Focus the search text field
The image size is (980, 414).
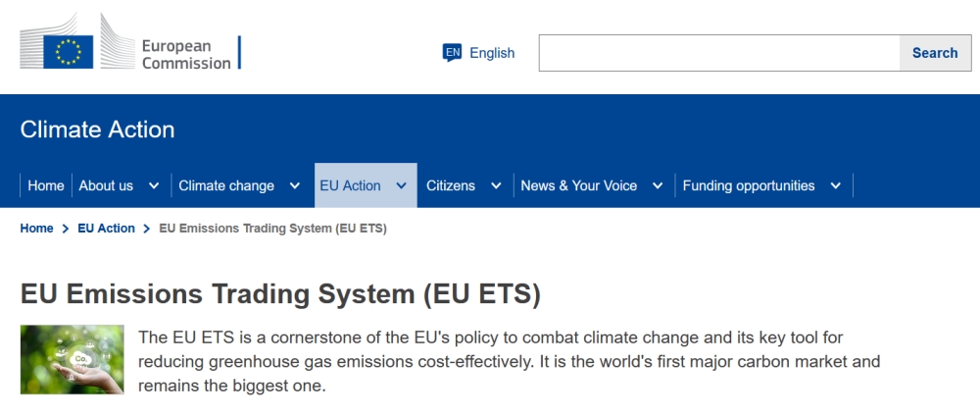719,53
